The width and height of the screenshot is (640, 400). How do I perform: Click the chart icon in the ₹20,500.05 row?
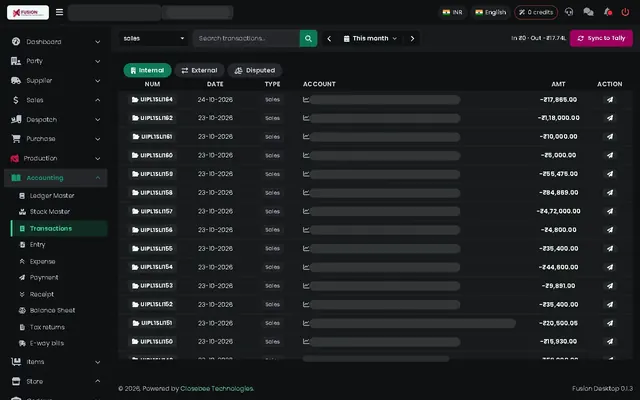(306, 323)
